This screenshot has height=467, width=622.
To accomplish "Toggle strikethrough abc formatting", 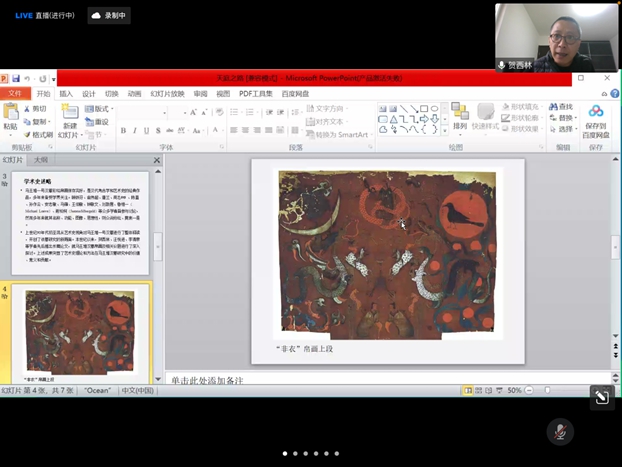I will coord(169,131).
